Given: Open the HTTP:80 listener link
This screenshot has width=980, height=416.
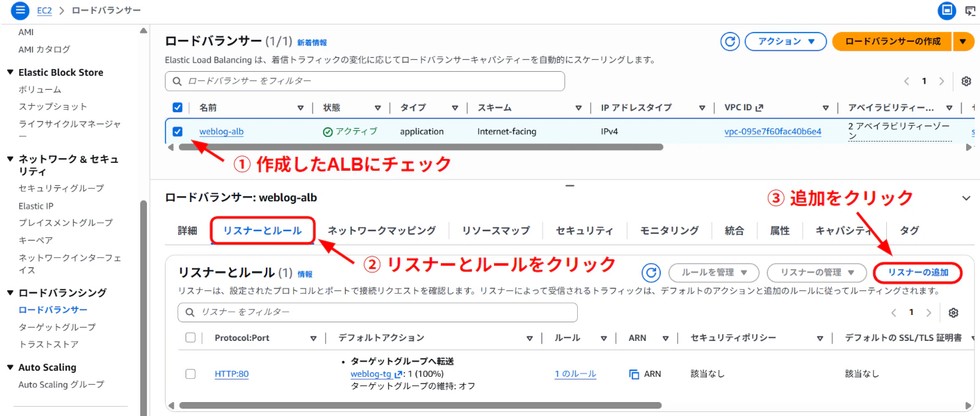Looking at the screenshot, I should [x=231, y=374].
